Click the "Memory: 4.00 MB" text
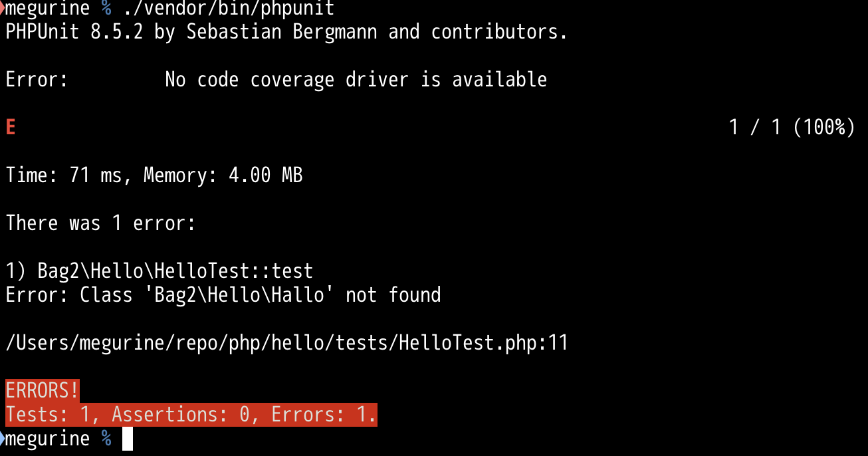868x456 pixels. 223,175
